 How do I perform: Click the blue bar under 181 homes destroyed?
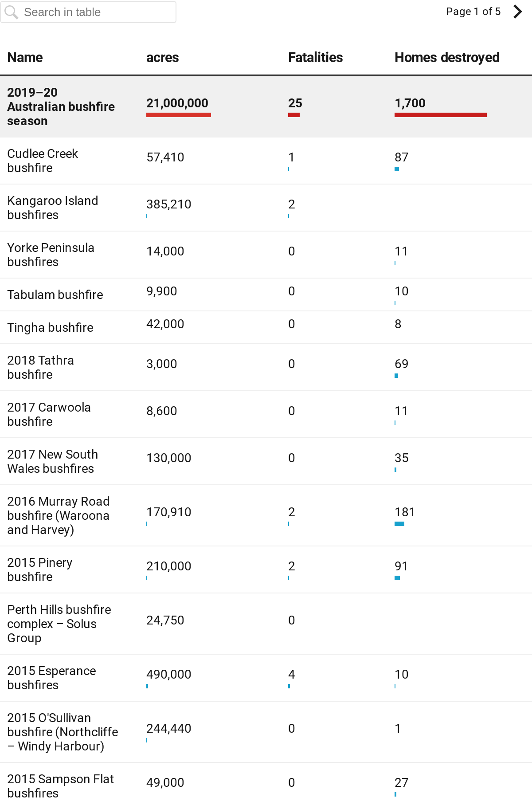click(399, 524)
